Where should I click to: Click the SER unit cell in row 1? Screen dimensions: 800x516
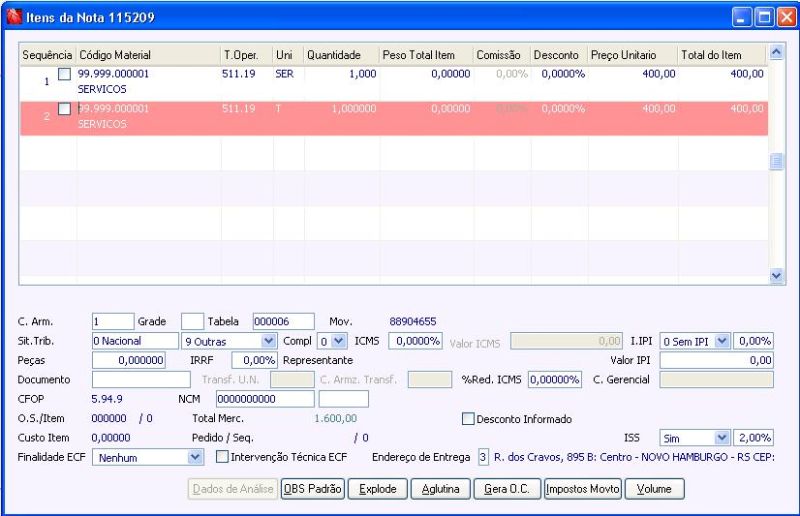click(284, 74)
